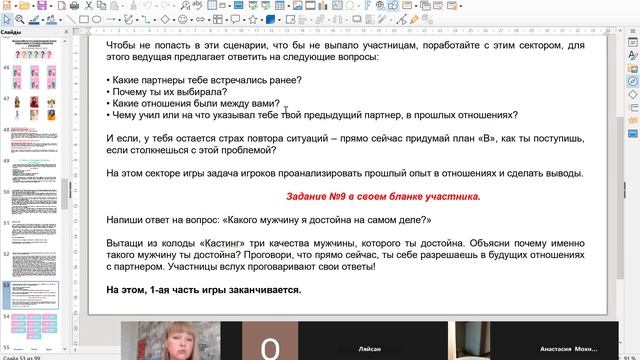Choose the Select arrow tool
Viewport: 640px width, 360px height.
tap(7, 19)
